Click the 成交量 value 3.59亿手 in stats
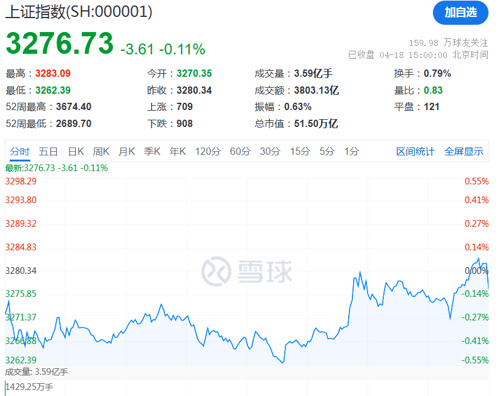Screen dimensions: 500x396 (313, 73)
